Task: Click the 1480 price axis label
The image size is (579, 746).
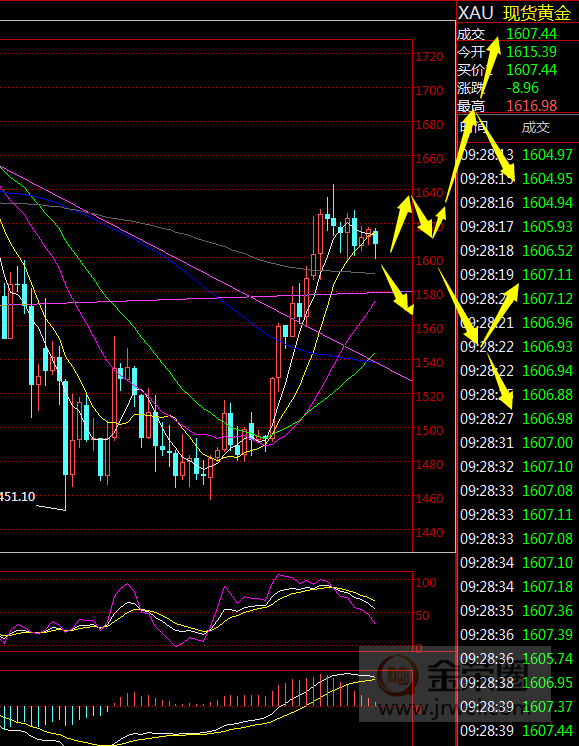Action: (429, 464)
